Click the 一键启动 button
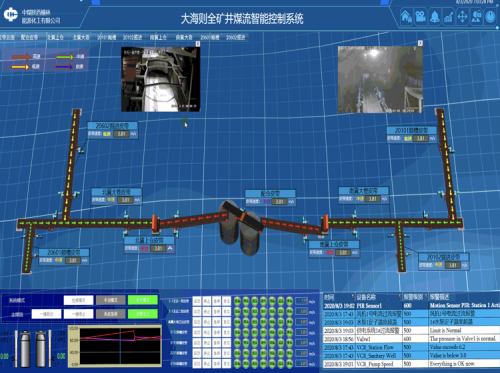Screen dimensions: 500x373 46,314
